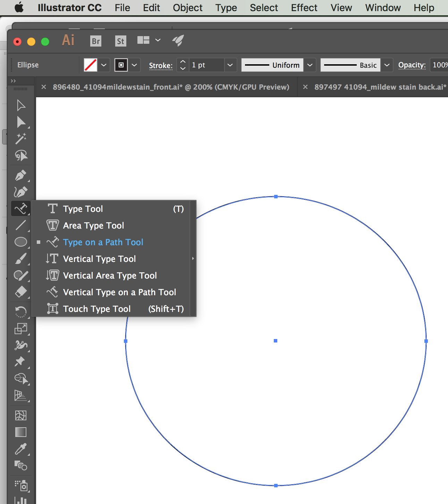The image size is (448, 504).
Task: Activate the Magic Wand tool
Action: [x=21, y=139]
